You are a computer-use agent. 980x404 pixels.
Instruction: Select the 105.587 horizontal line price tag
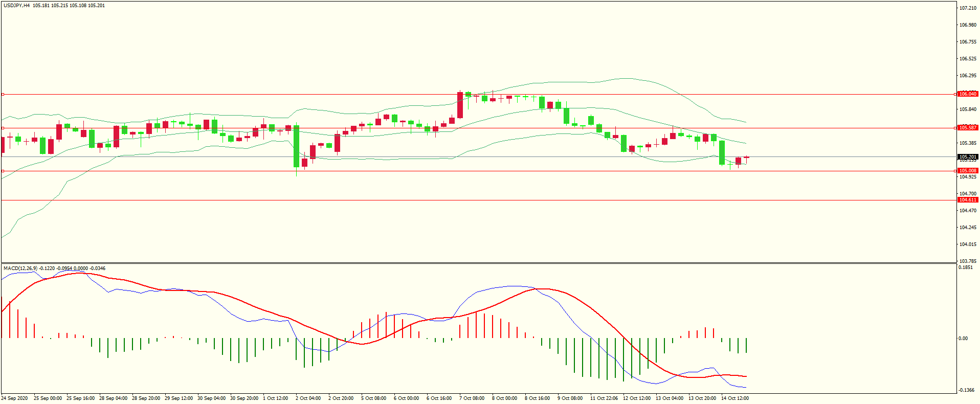coord(967,128)
